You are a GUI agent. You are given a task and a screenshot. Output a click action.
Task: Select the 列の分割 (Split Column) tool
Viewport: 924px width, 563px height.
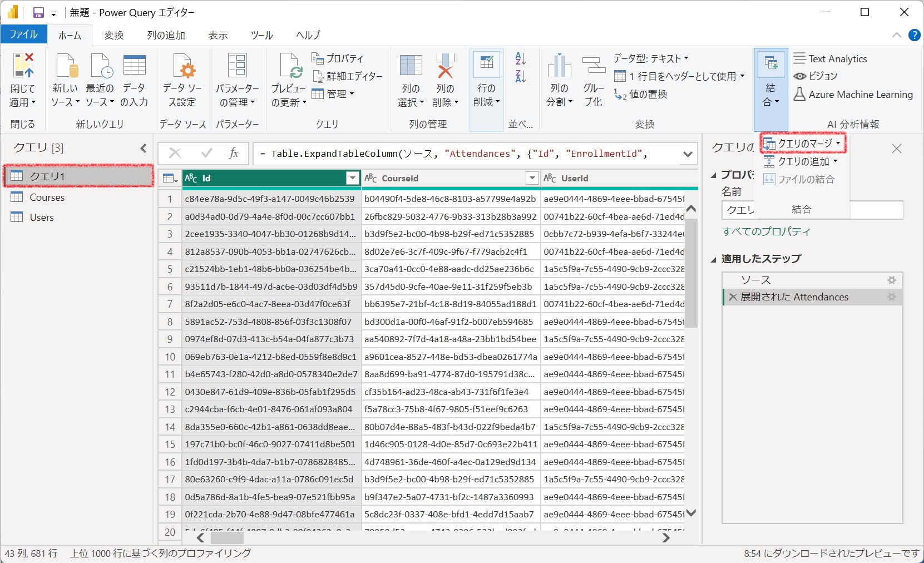(x=559, y=78)
